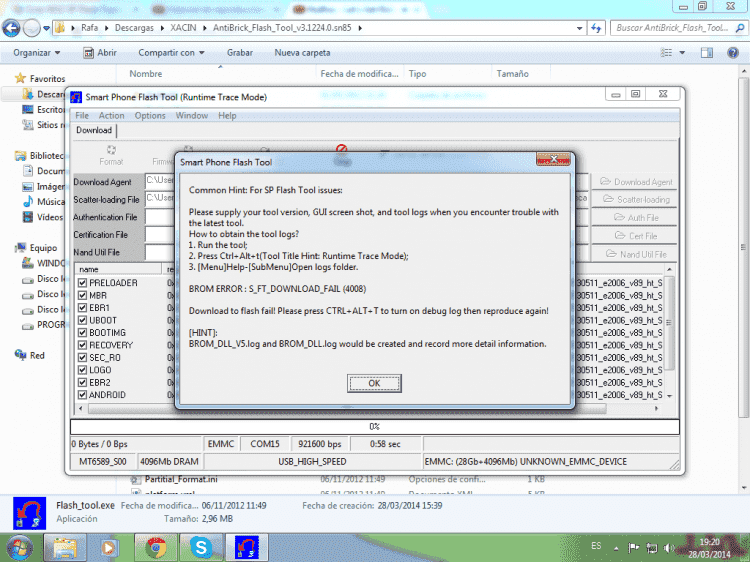750x562 pixels.
Task: Uncheck the SEC_RO partition
Action: (82, 357)
